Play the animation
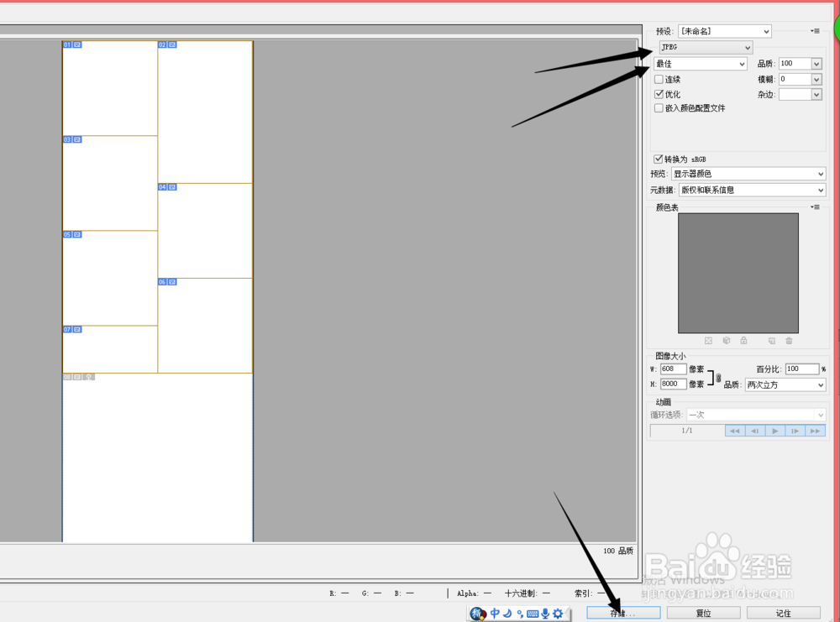Viewport: 840px width, 622px height. (775, 431)
